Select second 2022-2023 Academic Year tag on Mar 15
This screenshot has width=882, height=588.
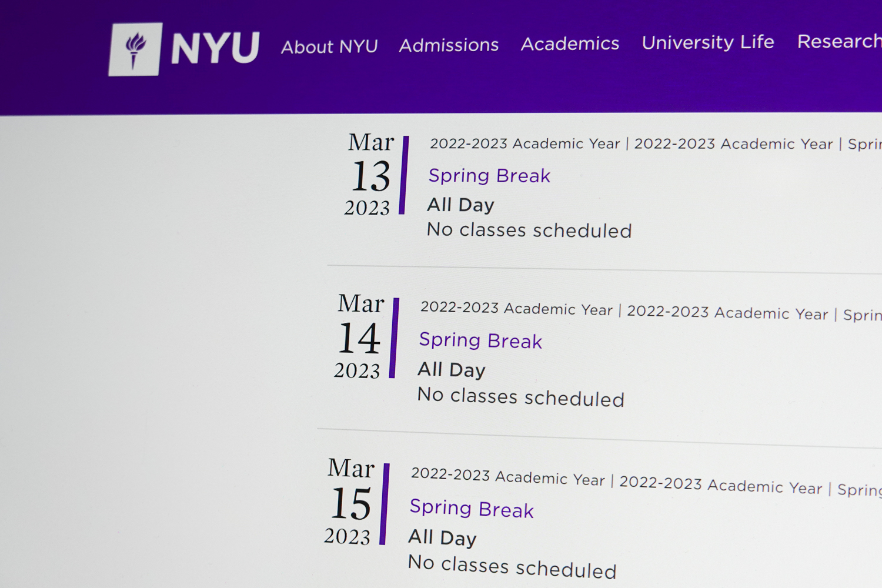click(721, 485)
